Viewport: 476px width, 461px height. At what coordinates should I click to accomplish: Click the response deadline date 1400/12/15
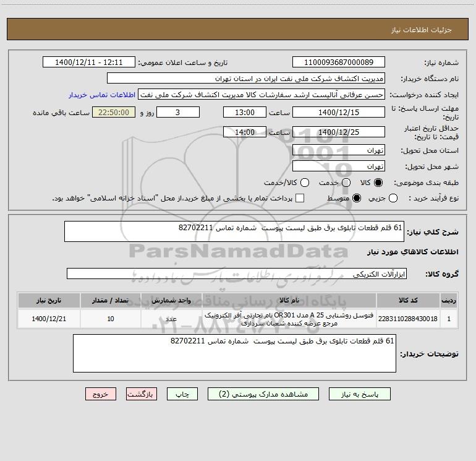tap(339, 113)
